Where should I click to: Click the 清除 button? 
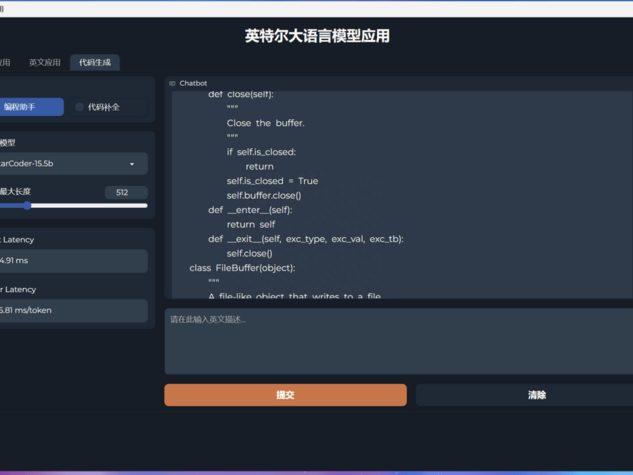[x=524, y=395]
